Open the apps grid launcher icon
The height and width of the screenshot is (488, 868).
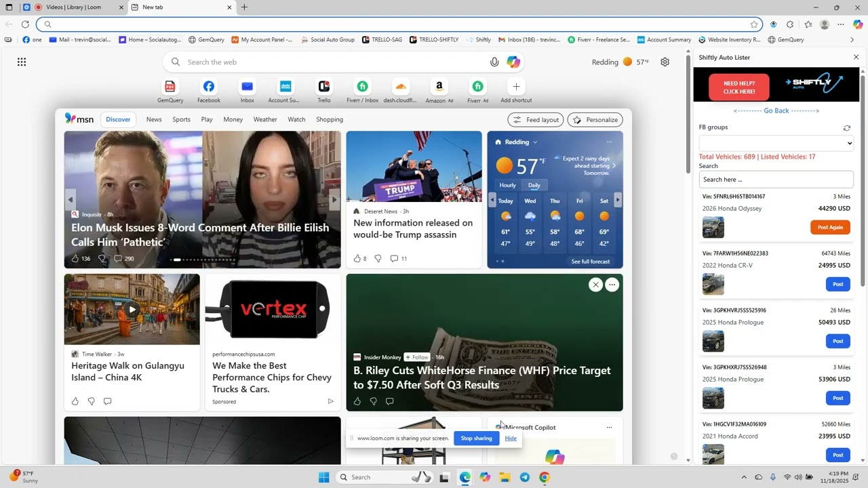click(22, 62)
